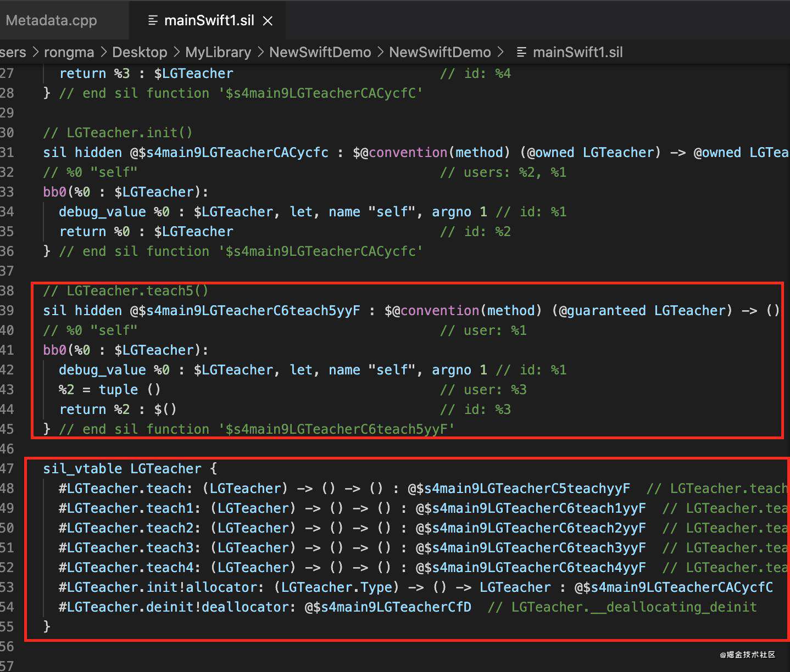
Task: Click '#LGTeacher.deinit!deallocator:' vtable entry
Action: click(177, 607)
